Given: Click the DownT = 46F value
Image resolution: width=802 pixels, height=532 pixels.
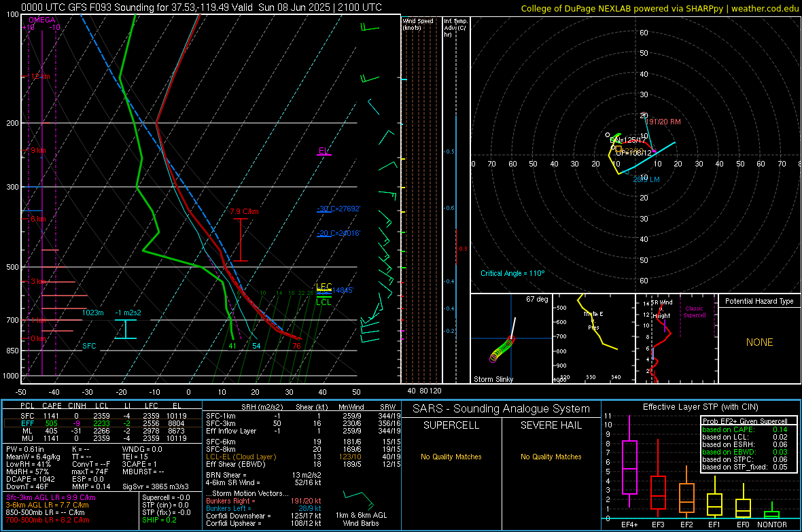Looking at the screenshot, I should (x=27, y=487).
